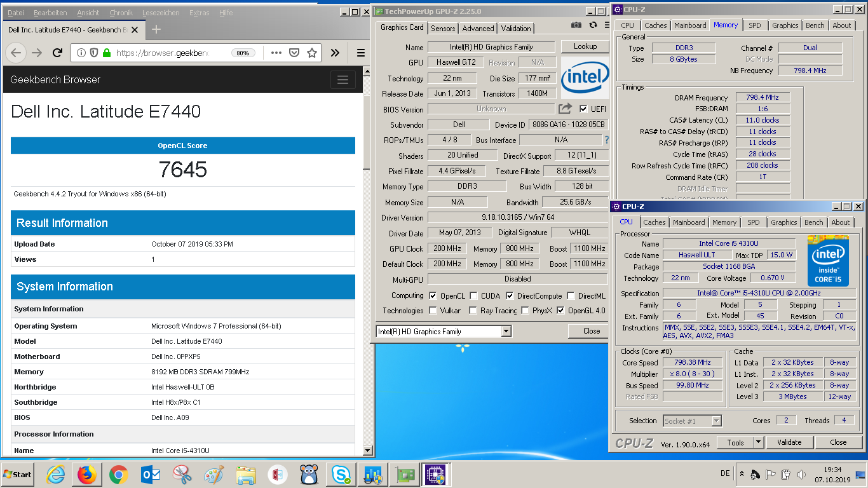Open Firefox Chronik menu
This screenshot has width=868, height=488.
coord(121,13)
